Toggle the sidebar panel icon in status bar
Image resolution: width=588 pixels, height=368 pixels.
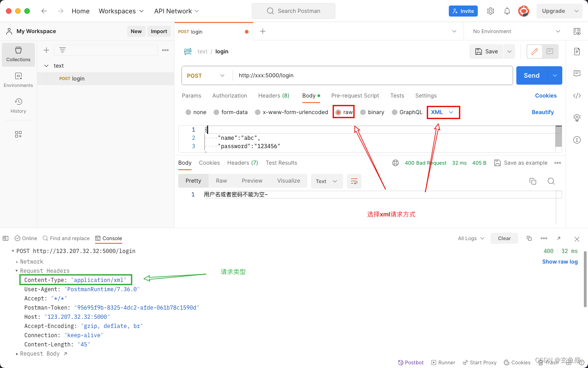click(x=6, y=238)
